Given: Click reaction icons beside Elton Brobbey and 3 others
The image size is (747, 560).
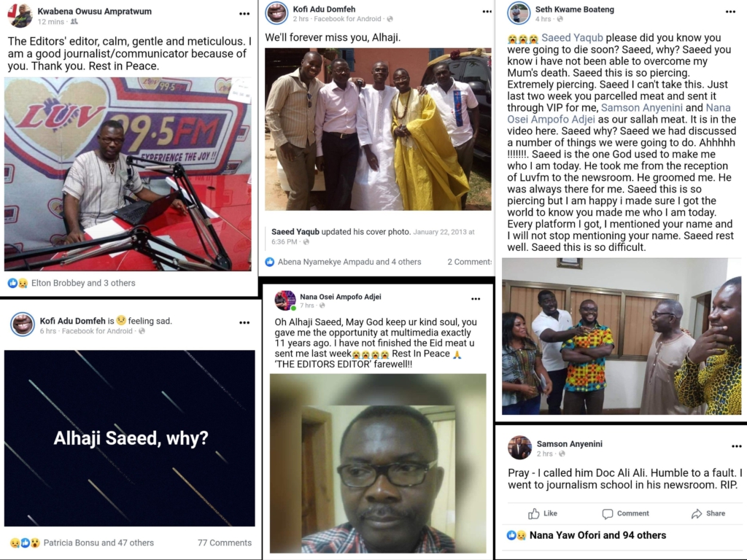Looking at the screenshot, I should (18, 283).
